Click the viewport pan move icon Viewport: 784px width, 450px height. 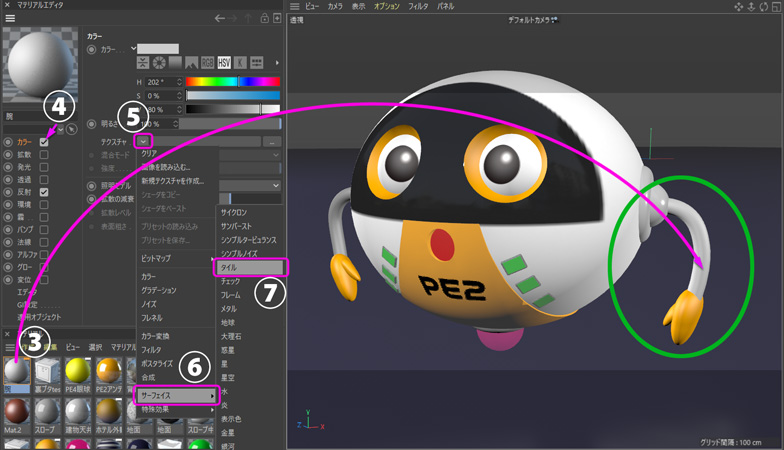click(739, 6)
